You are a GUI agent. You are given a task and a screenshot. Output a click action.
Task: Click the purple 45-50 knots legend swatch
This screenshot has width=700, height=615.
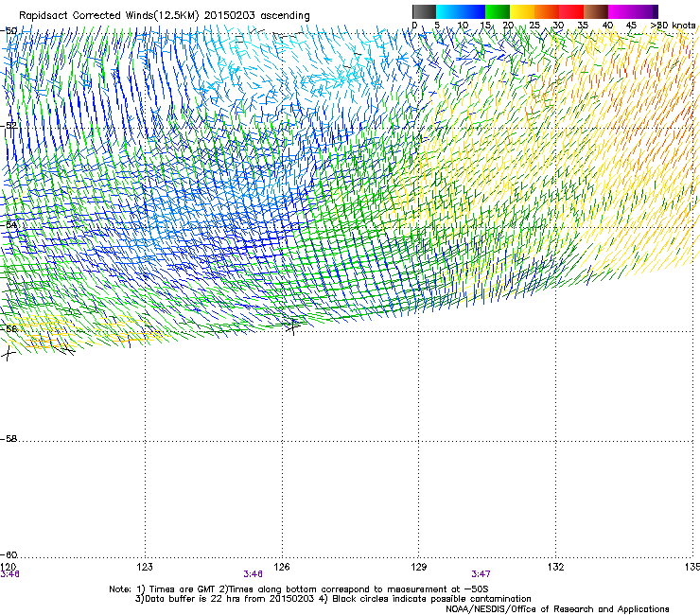645,11
